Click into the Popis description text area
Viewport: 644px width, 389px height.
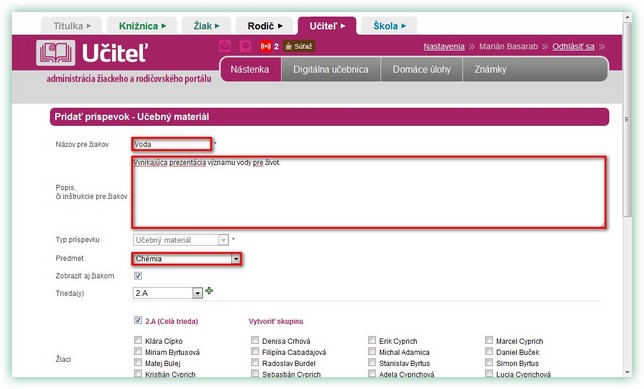368,192
